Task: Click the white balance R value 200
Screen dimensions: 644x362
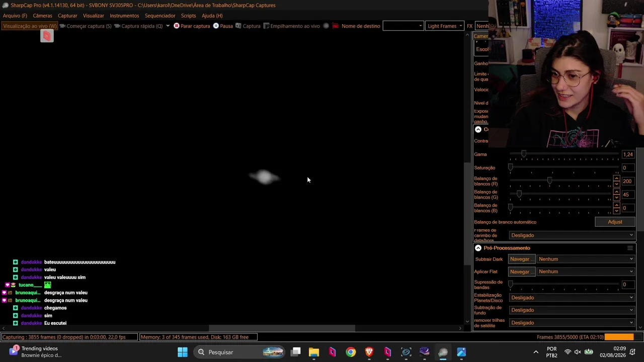Action: [x=628, y=181]
